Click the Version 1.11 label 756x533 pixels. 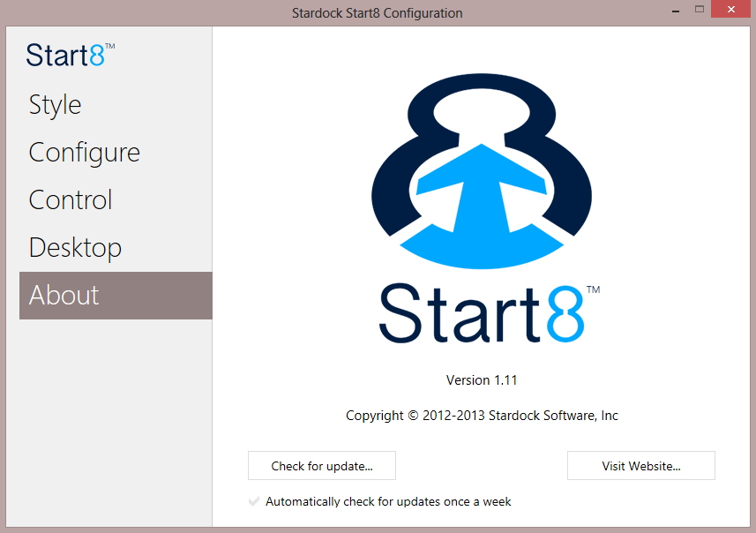(x=482, y=379)
